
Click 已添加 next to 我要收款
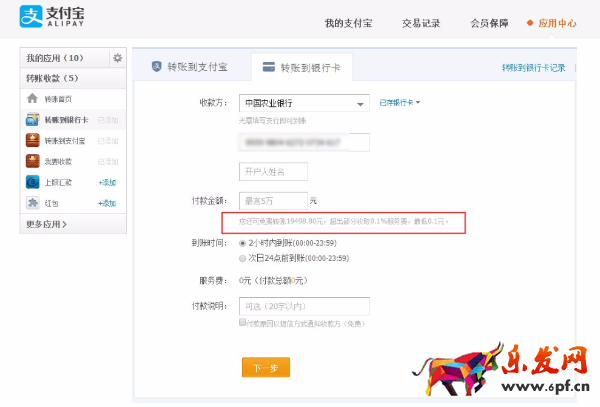(x=108, y=161)
